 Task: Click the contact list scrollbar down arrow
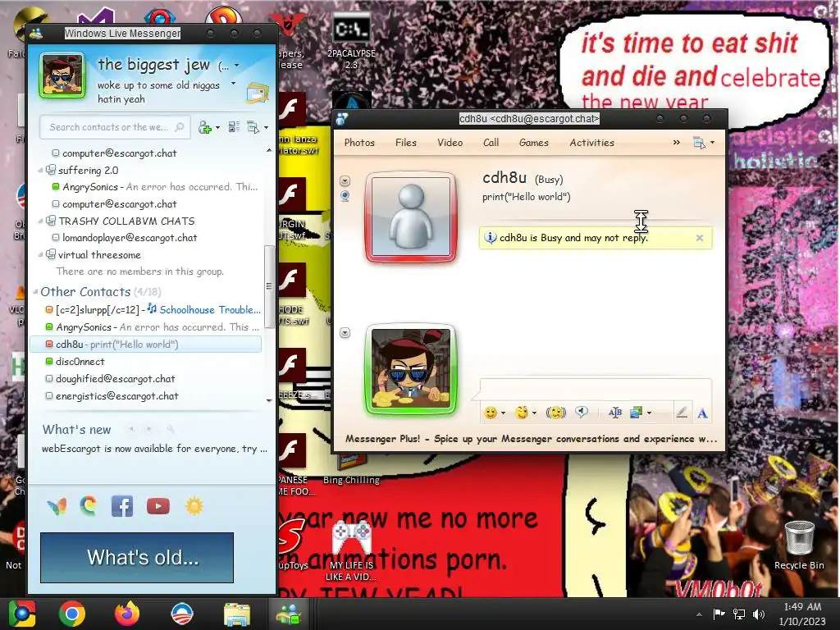[x=269, y=400]
